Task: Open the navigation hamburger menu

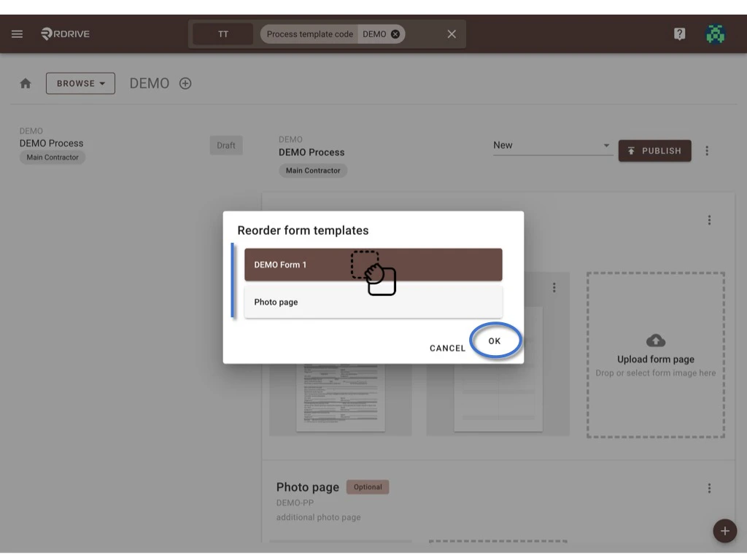Action: coord(17,34)
